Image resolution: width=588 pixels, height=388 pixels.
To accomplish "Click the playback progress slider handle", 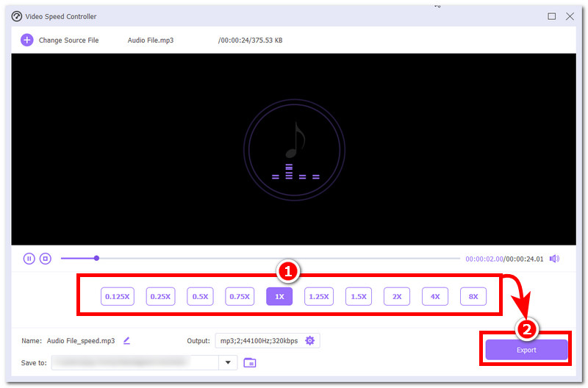I will 96,258.
